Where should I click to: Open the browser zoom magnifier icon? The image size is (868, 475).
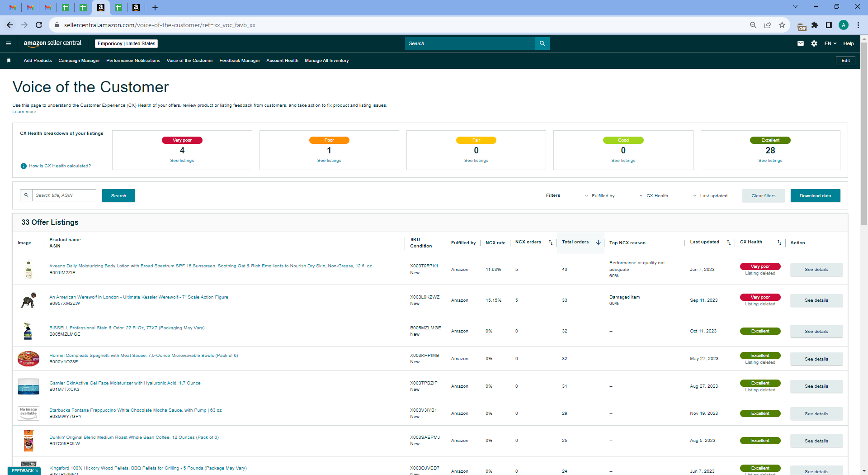pyautogui.click(x=753, y=25)
